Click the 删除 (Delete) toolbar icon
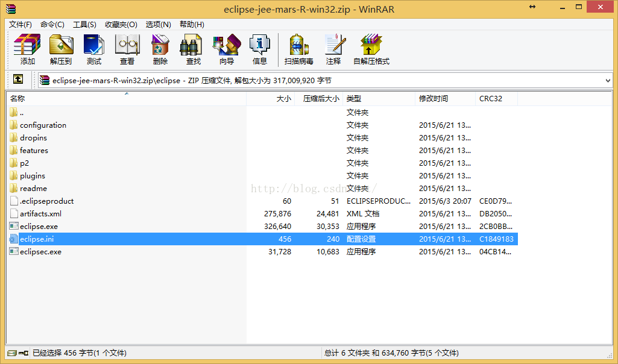The width and height of the screenshot is (618, 364). coord(160,44)
